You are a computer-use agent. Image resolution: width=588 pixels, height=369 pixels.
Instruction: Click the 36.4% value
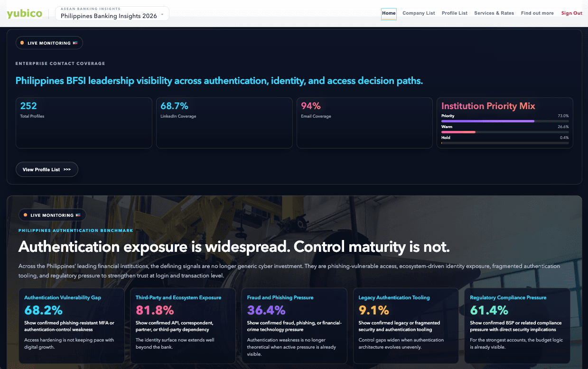coord(266,310)
